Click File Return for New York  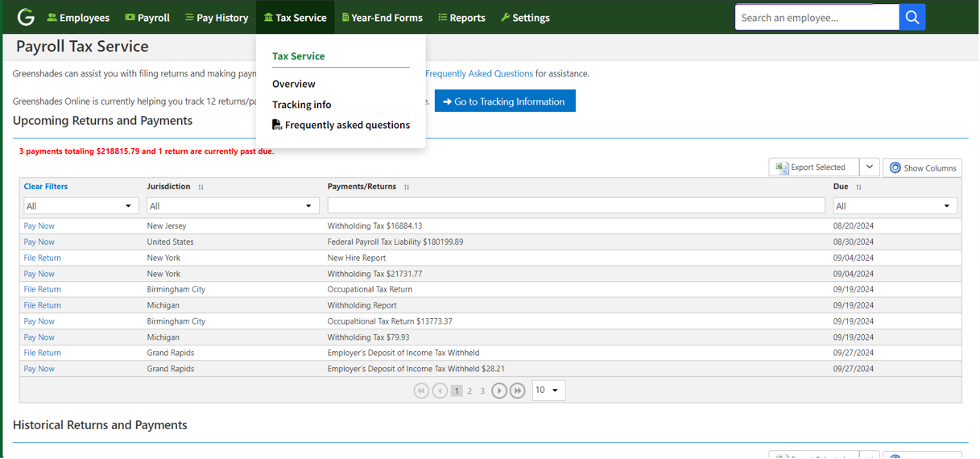[43, 258]
